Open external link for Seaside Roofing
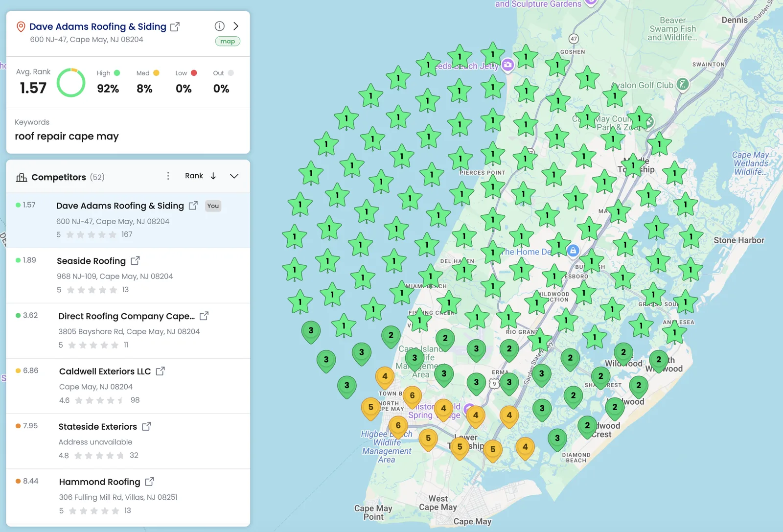Image resolution: width=783 pixels, height=532 pixels. 135,261
